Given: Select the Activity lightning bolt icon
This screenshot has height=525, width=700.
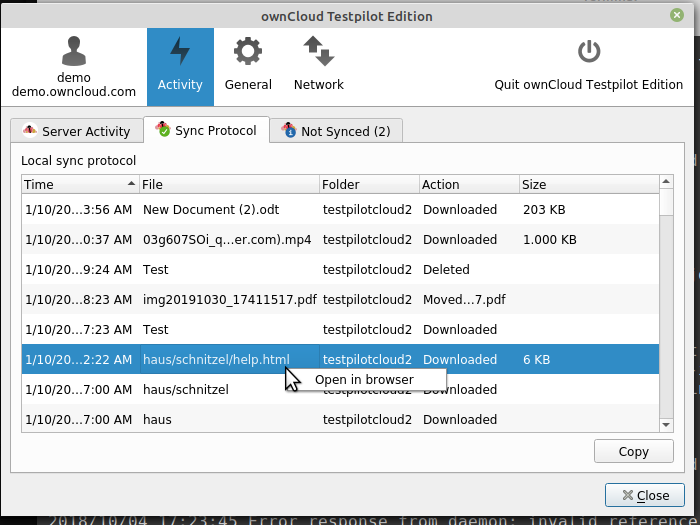Looking at the screenshot, I should coord(180,51).
